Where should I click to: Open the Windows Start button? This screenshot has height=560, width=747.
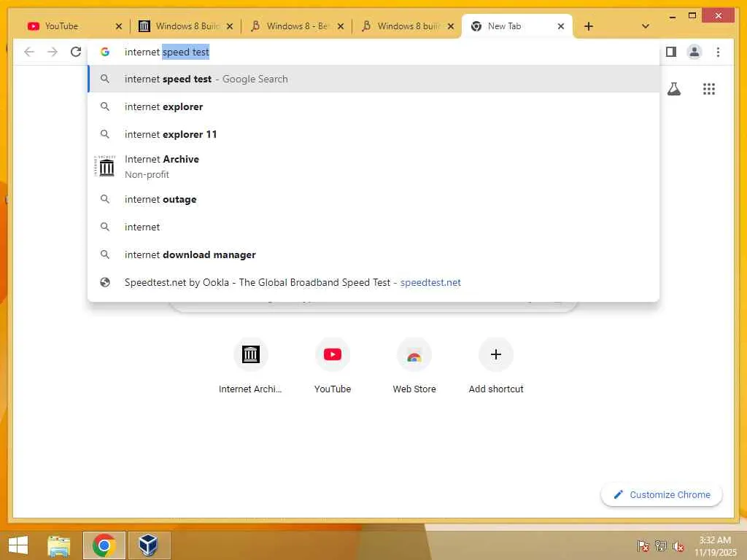[18, 545]
